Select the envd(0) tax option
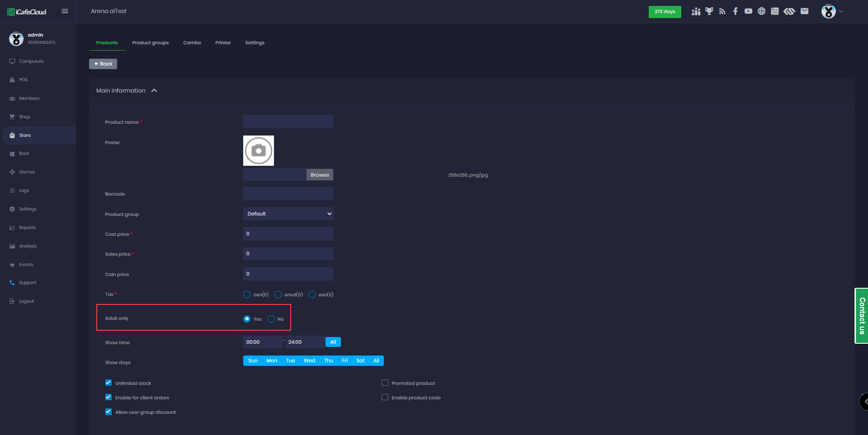The image size is (868, 435). 278,295
